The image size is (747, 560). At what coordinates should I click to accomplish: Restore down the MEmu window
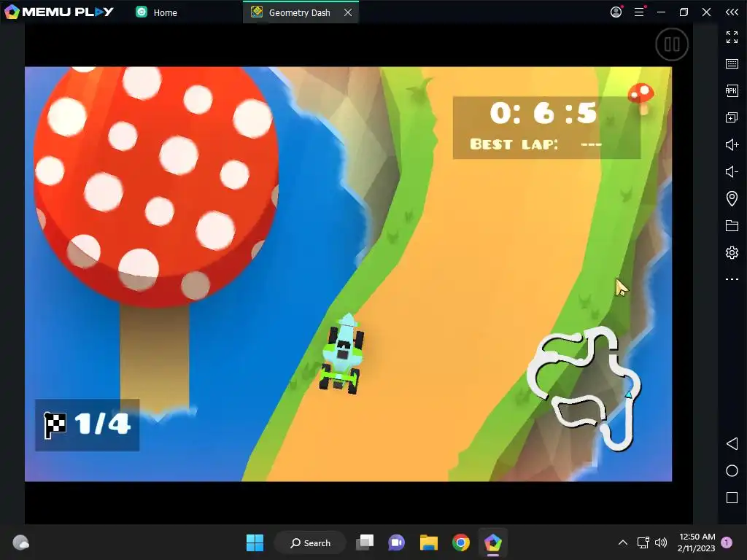(x=684, y=12)
